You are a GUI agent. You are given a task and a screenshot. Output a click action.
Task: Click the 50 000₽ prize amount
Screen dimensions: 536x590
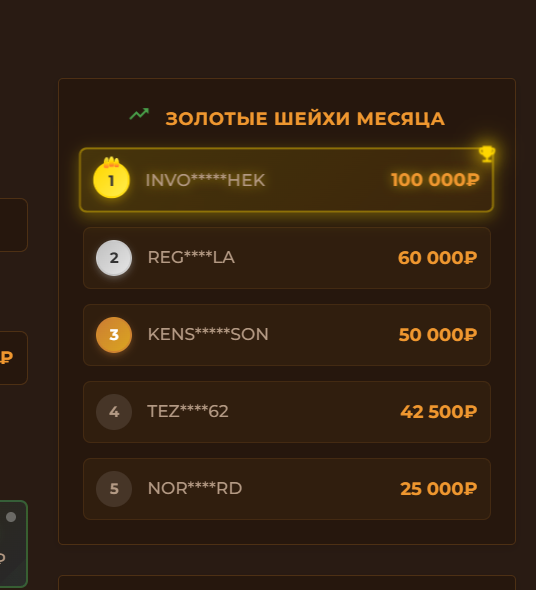(438, 335)
